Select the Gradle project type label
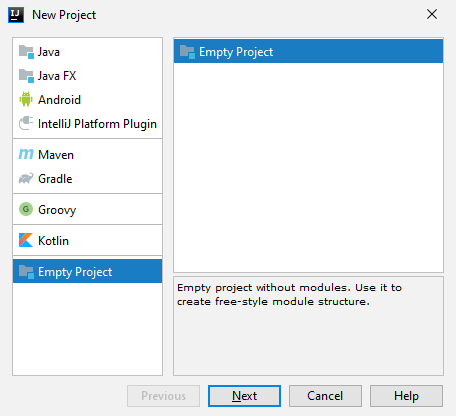 pos(55,179)
